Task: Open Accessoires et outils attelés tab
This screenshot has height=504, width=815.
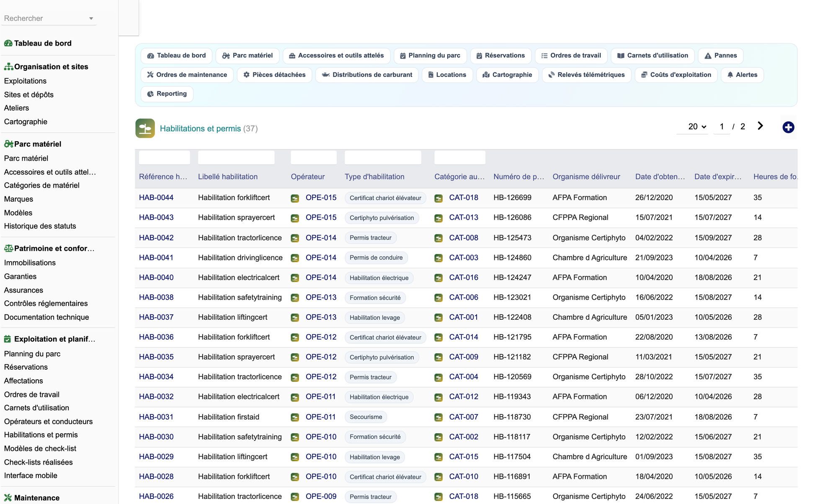Action: [336, 56]
